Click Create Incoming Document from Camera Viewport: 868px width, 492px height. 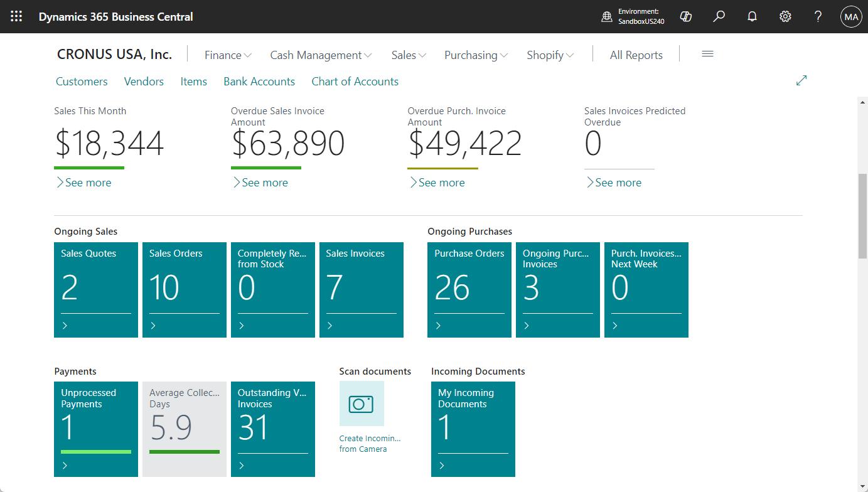(x=370, y=442)
